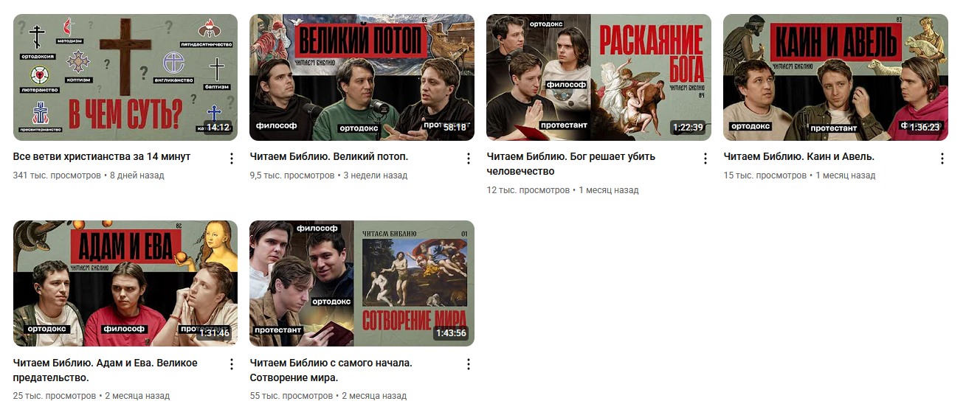Open options menu for 'Бог решает убить человечество' video

coord(705,159)
